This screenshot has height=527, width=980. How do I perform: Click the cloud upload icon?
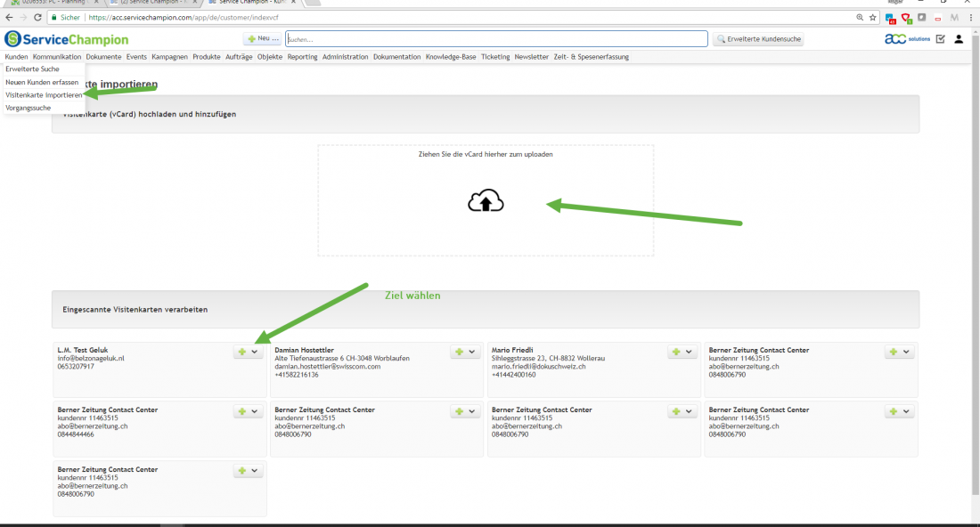point(486,200)
